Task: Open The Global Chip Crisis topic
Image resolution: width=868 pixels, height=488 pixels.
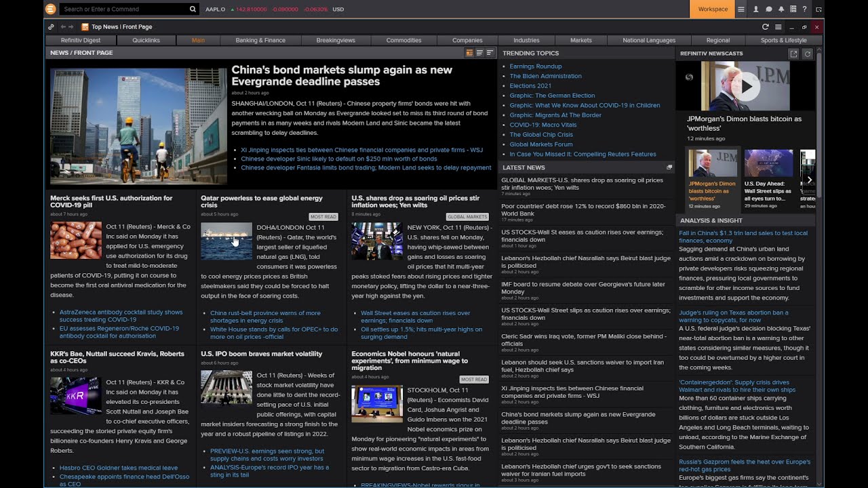Action: (541, 134)
